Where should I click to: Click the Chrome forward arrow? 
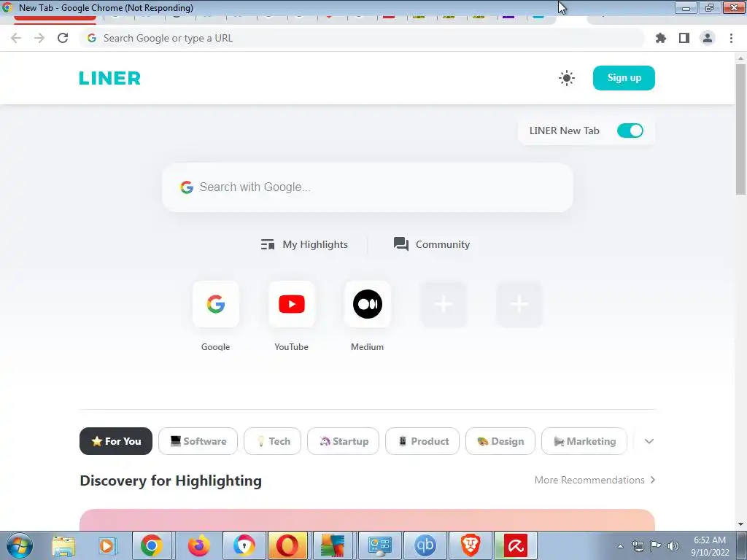tap(39, 38)
